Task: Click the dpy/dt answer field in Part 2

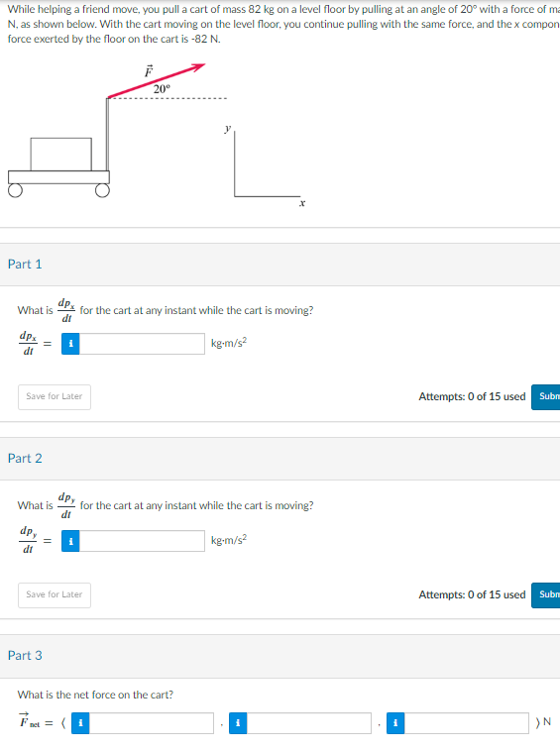Action: point(142,541)
